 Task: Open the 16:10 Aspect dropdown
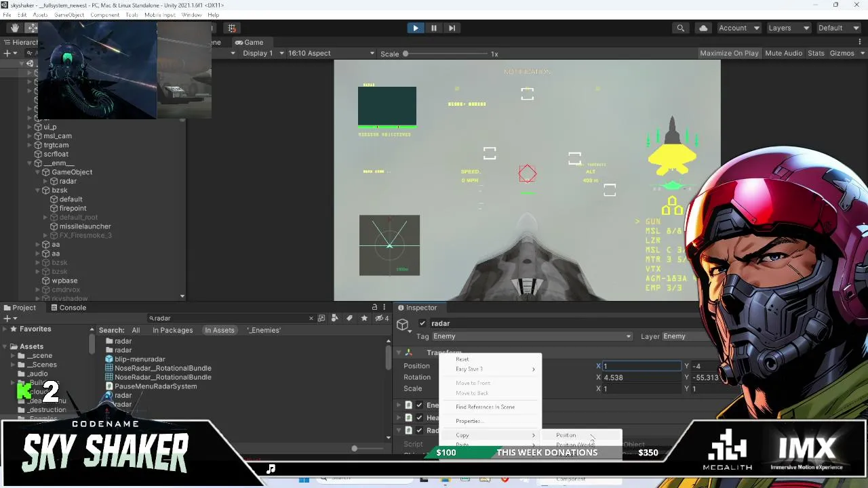coord(331,54)
